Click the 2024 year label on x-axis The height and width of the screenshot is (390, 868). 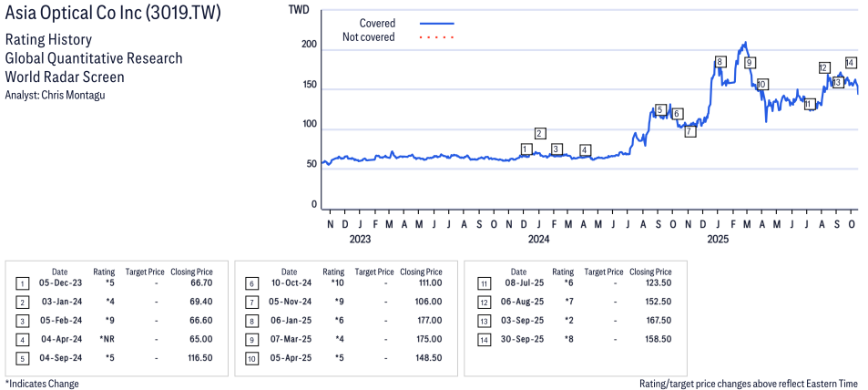tap(539, 240)
